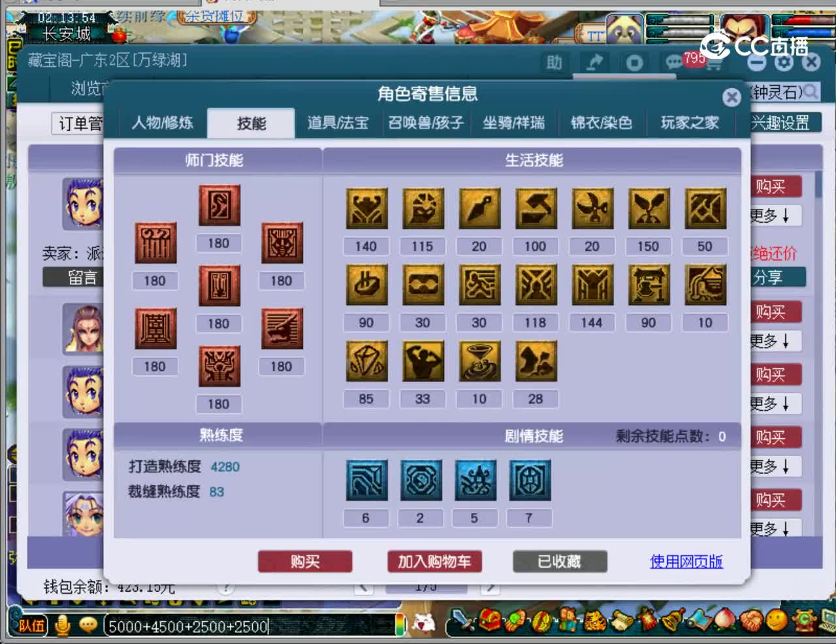
Task: Click the record circle icon in title bar
Action: coord(634,63)
